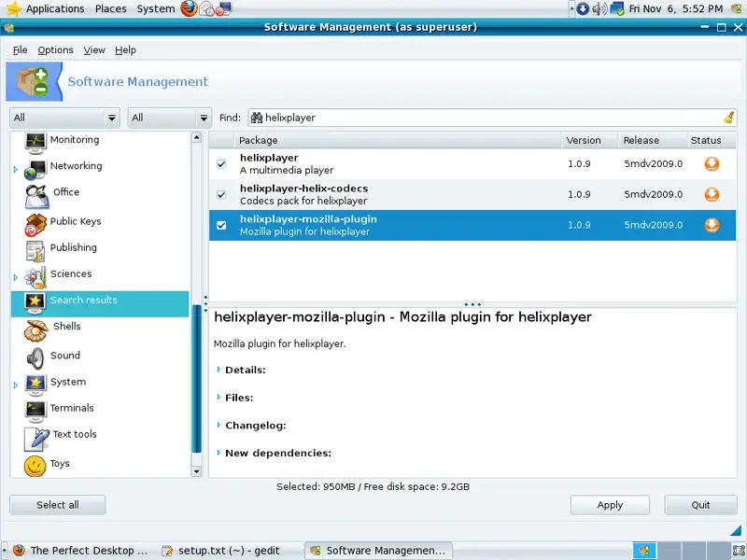This screenshot has width=747, height=560.
Task: Expand the System category tree
Action: click(16, 385)
